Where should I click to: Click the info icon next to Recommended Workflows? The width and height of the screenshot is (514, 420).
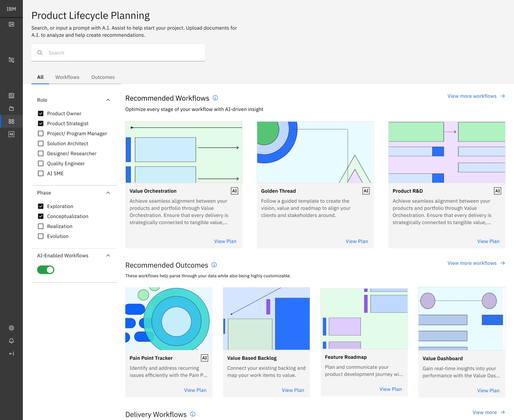[216, 98]
